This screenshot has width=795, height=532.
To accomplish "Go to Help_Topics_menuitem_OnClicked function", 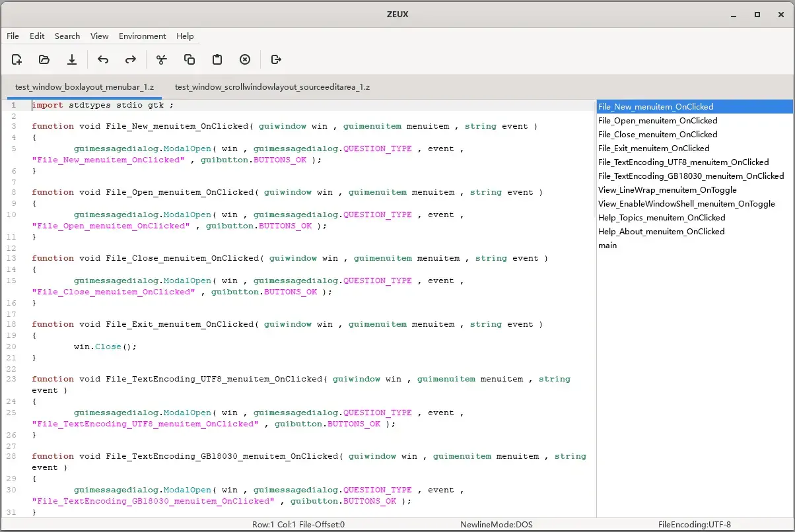I will (x=695, y=217).
